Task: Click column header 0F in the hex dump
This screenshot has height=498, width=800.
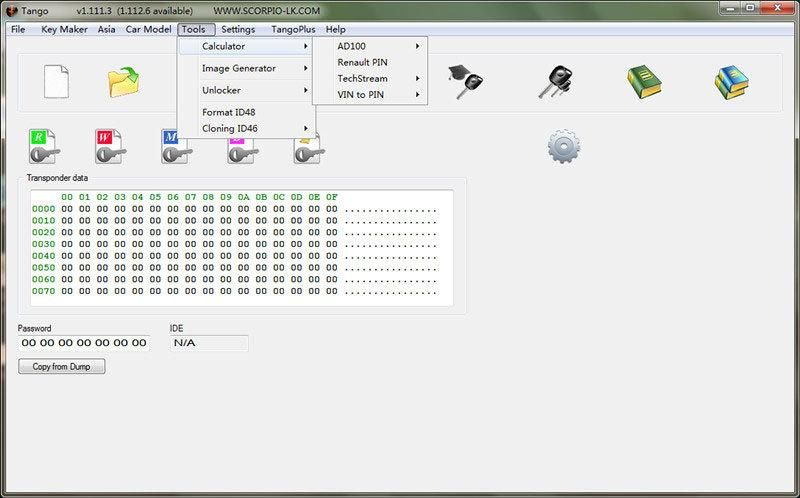Action: (332, 197)
